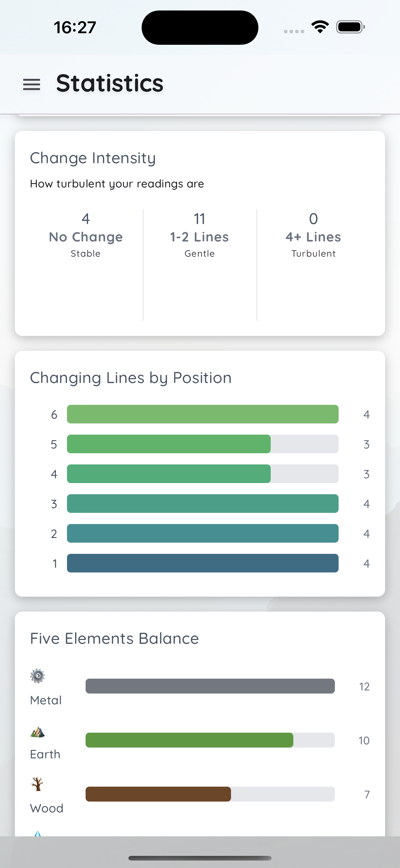400x868 pixels.
Task: Tap the count next to the Metal bar
Action: point(364,686)
